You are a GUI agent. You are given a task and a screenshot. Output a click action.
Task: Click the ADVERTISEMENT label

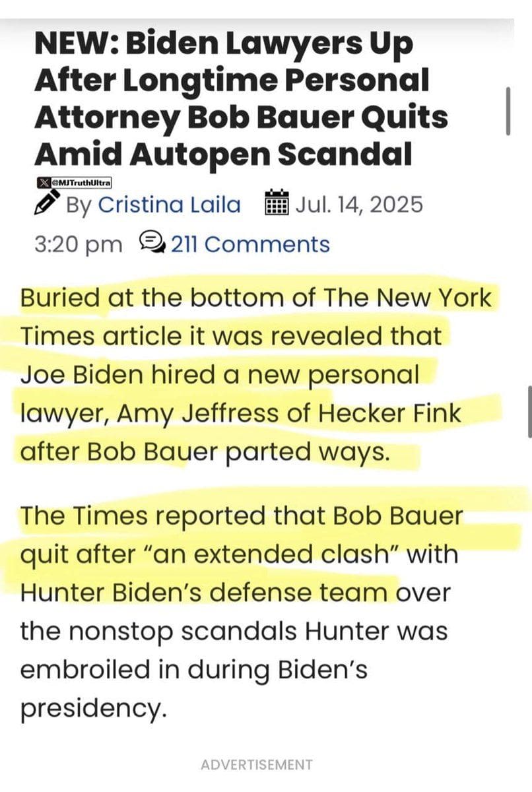pos(256,765)
